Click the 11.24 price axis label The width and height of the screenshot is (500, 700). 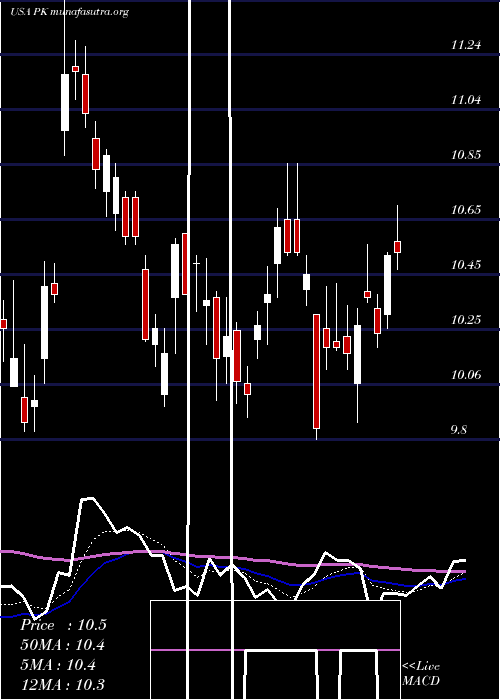[466, 45]
